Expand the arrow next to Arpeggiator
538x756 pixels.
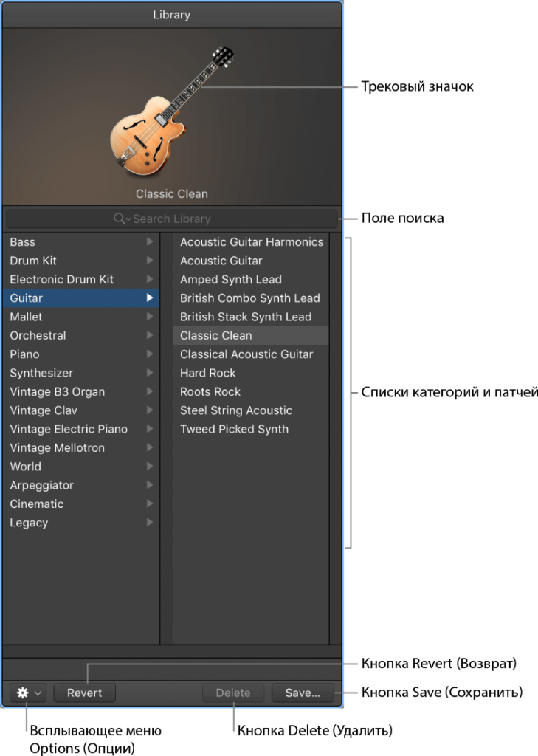(x=150, y=485)
